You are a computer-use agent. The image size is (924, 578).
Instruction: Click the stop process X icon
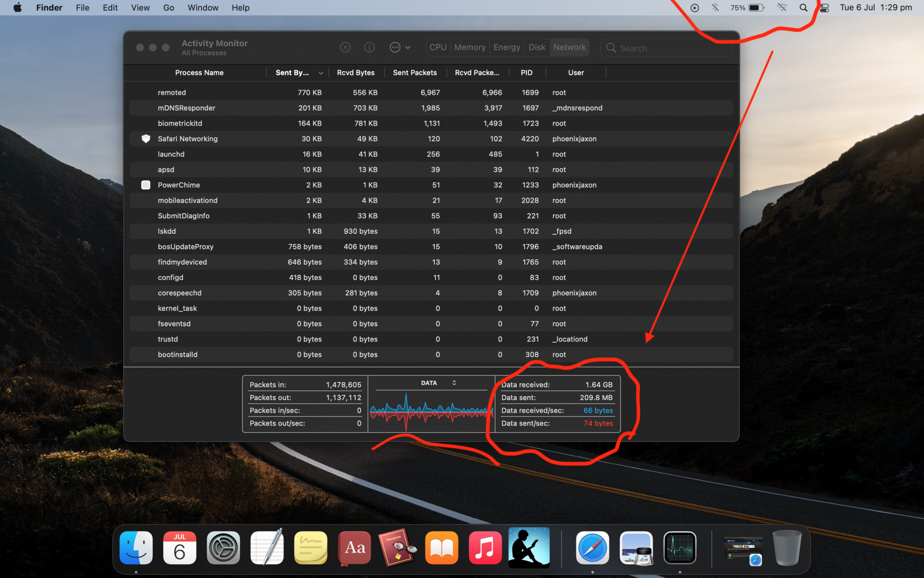[x=345, y=48]
